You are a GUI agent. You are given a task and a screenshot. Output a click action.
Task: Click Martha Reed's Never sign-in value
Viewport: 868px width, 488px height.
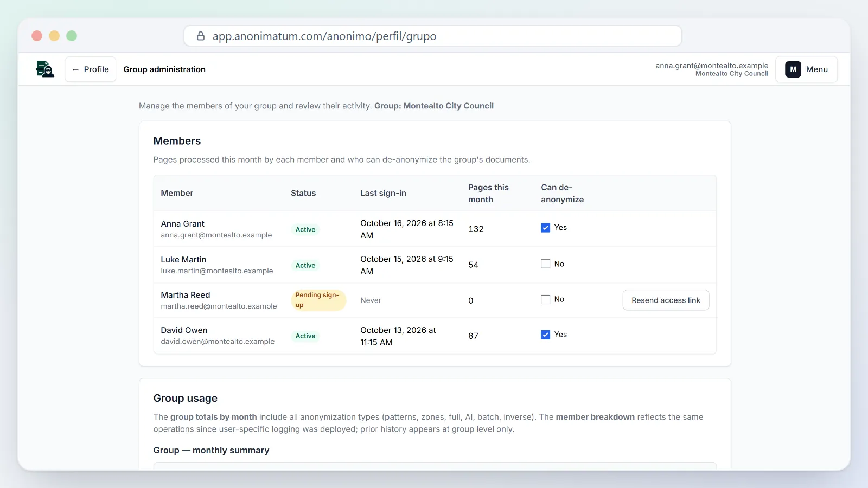tap(371, 300)
